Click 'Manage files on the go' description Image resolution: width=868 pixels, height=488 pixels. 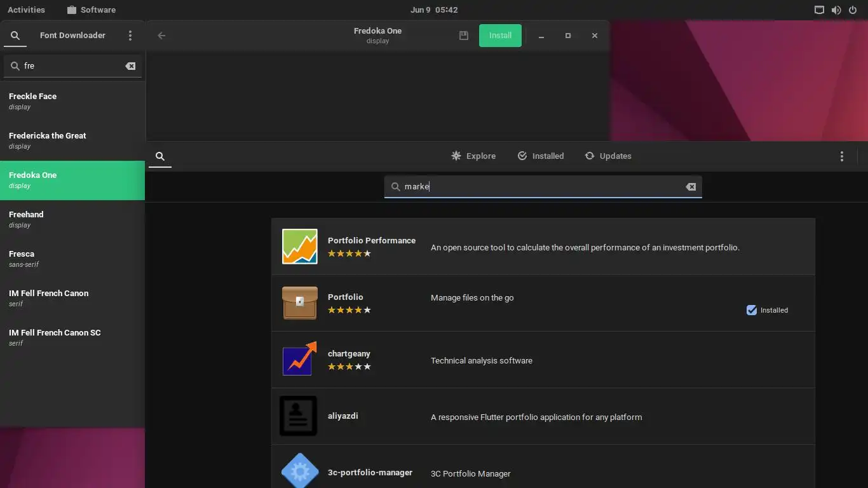[x=472, y=298]
